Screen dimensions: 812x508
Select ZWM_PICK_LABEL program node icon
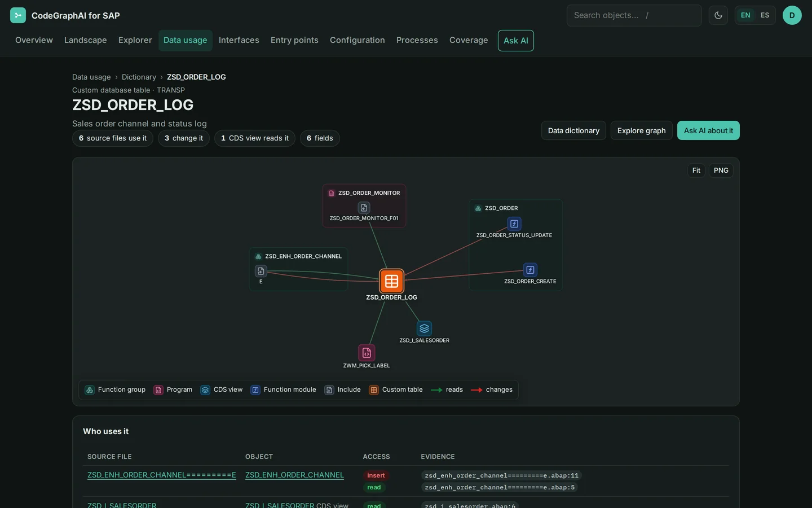tap(367, 353)
